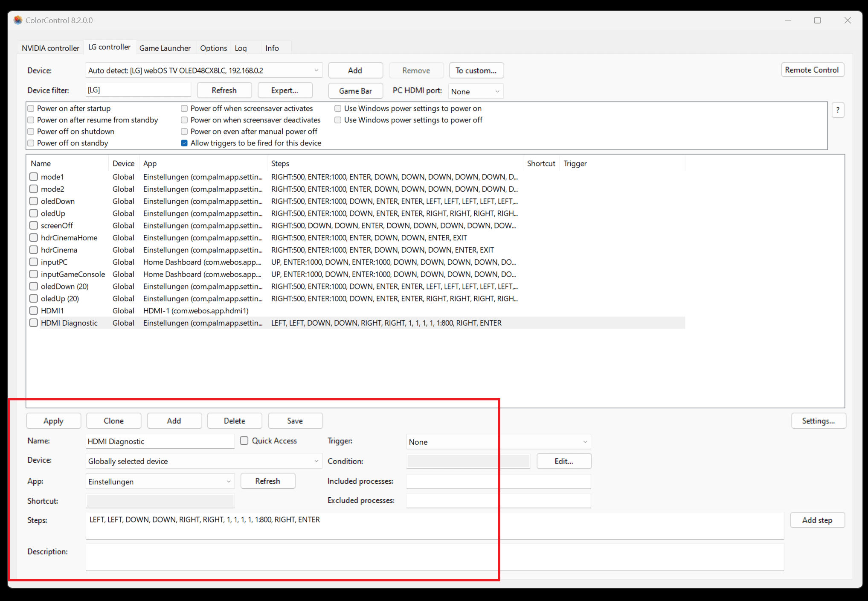868x601 pixels.
Task: Focus the Included processes field
Action: pyautogui.click(x=498, y=481)
